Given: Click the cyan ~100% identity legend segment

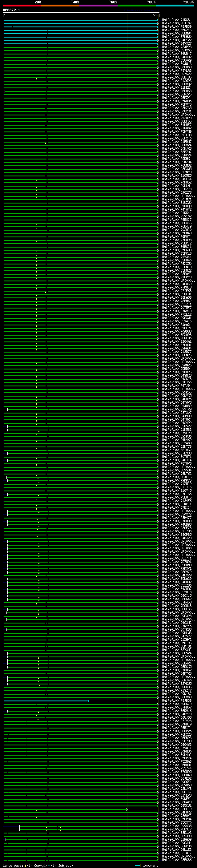Looking at the screenshot, I should (175, 6).
